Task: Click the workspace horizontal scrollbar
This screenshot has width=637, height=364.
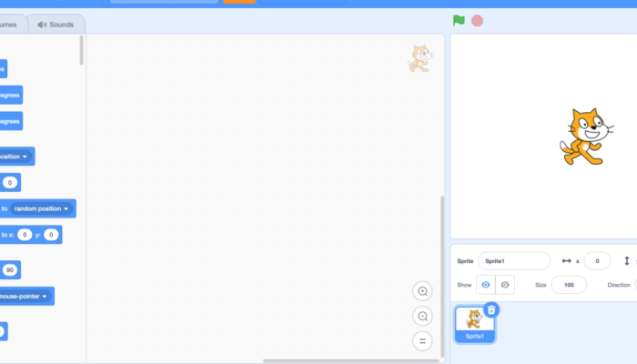Action: 350,360
